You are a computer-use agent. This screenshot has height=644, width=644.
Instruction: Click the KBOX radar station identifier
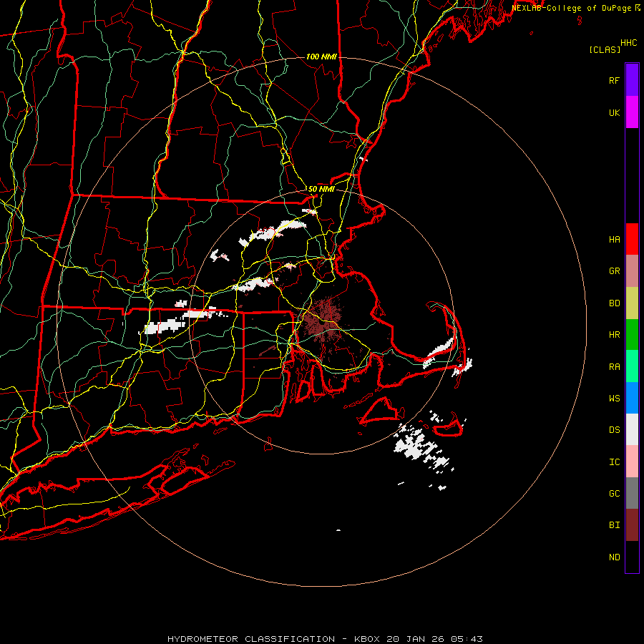click(x=368, y=639)
